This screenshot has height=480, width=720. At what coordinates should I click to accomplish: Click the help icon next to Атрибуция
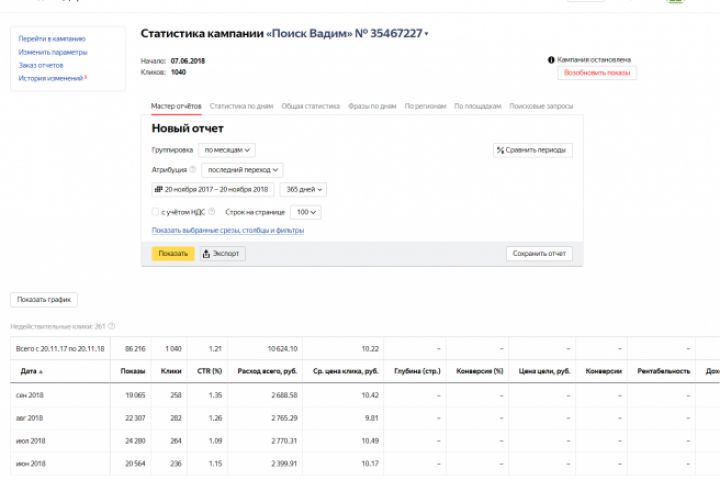click(x=193, y=170)
